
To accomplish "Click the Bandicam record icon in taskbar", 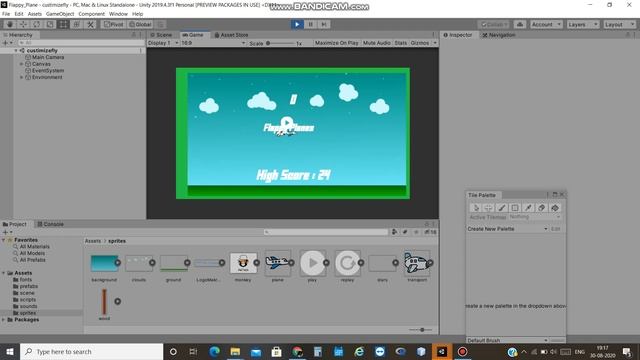I will [462, 351].
